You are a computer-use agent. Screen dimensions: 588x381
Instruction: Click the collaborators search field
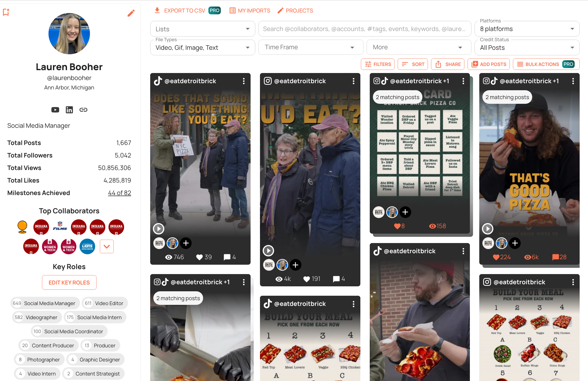[x=364, y=29]
